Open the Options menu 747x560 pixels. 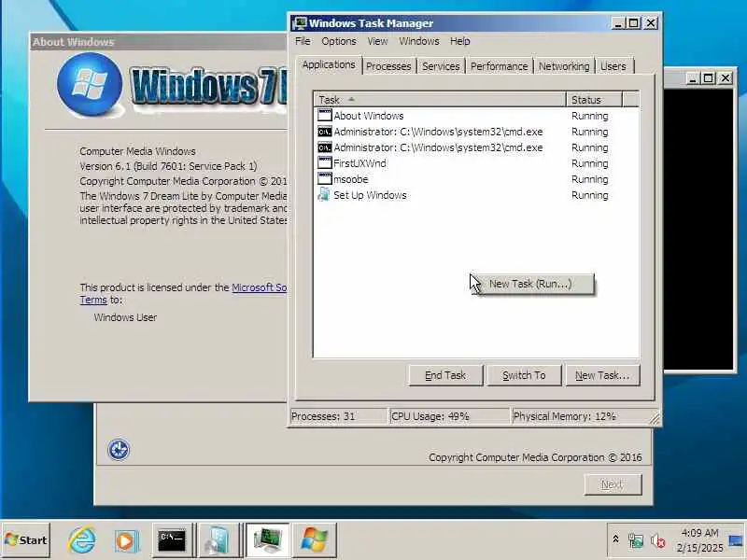(x=339, y=41)
